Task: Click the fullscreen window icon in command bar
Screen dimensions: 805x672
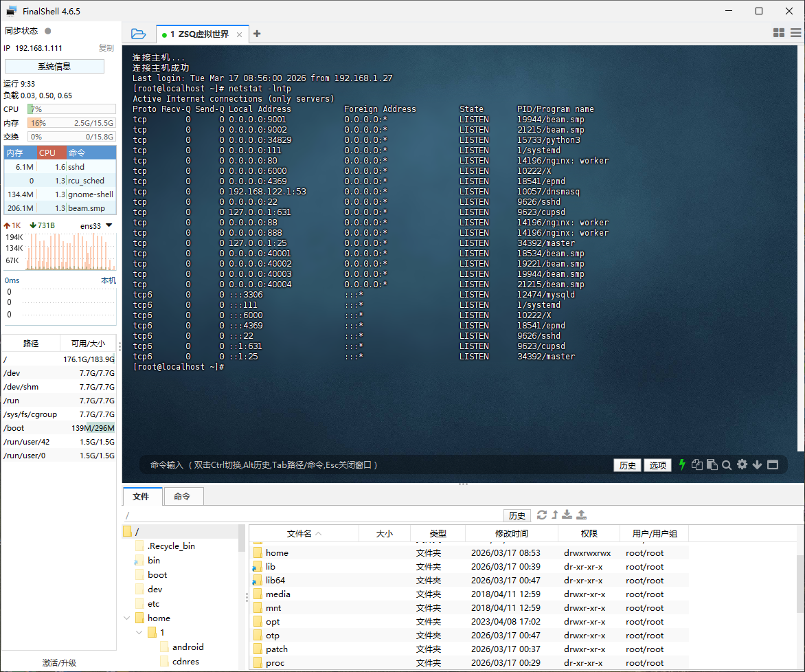Action: pyautogui.click(x=773, y=464)
